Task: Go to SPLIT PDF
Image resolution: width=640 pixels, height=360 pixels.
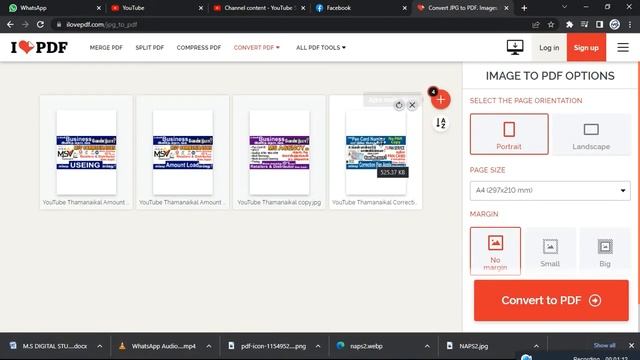Action: [150, 48]
